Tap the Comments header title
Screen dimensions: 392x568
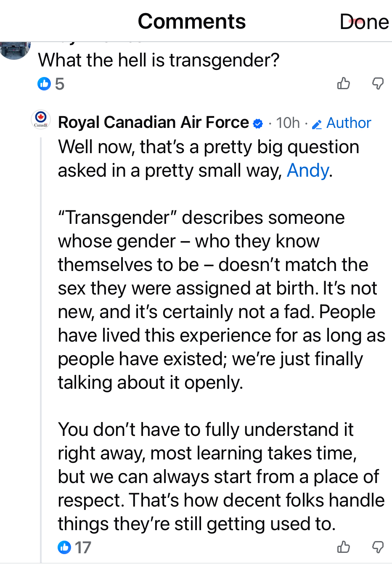coord(192,21)
